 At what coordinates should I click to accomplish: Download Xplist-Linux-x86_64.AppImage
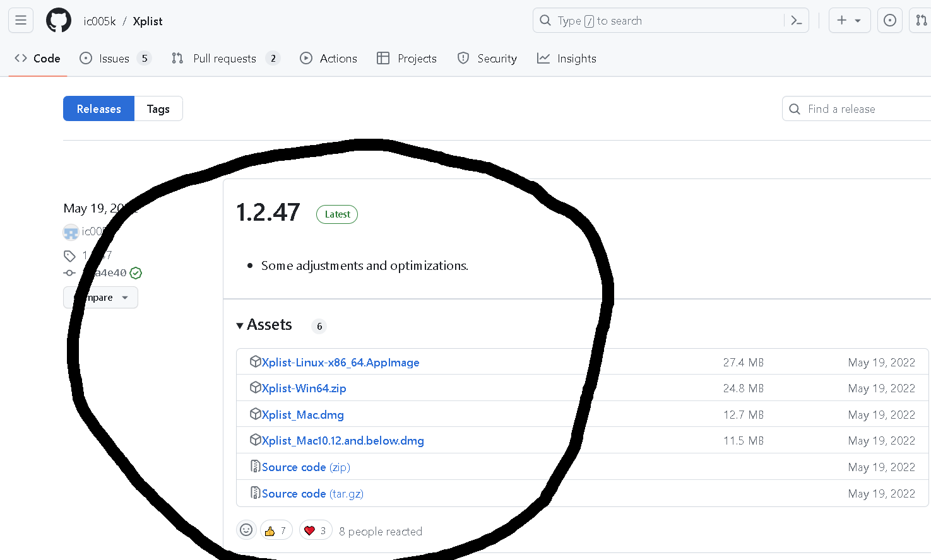tap(340, 363)
